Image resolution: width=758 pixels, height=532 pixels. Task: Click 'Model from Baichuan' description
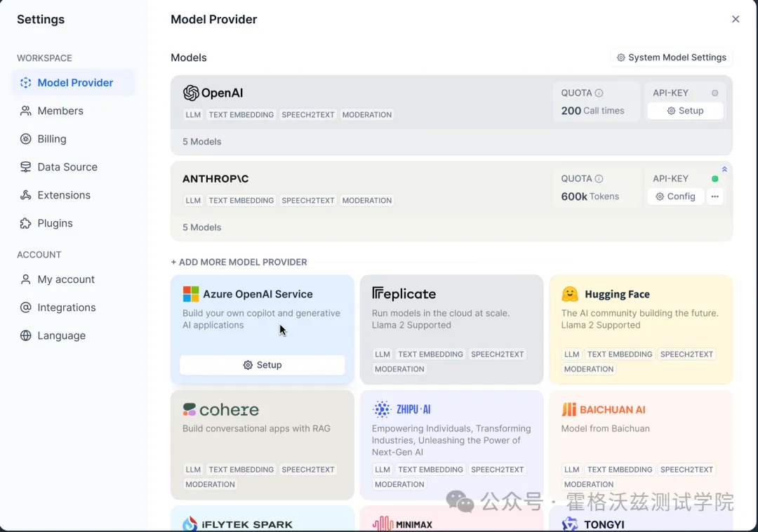click(605, 429)
